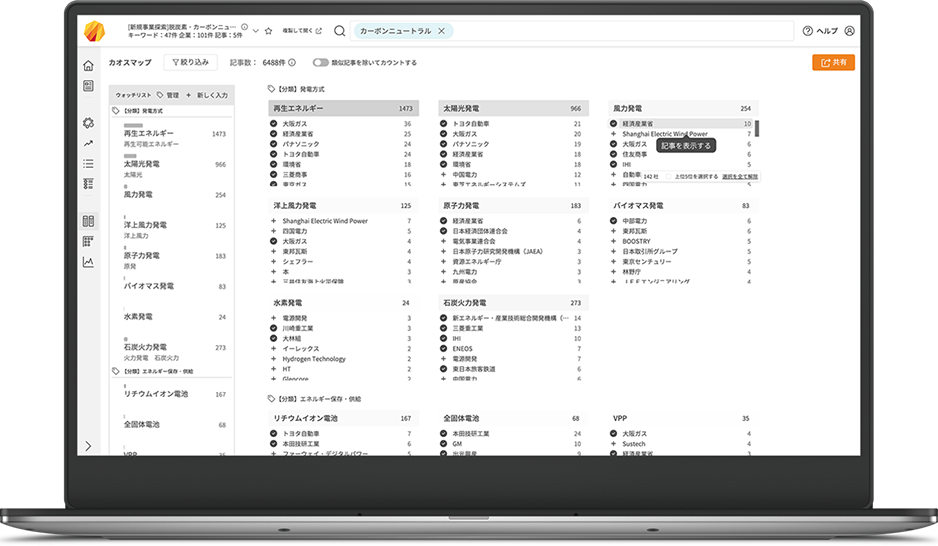This screenshot has width=938, height=546.
Task: Click 東京センチュリー in the バイオマス発電 list
Action: pyautogui.click(x=647, y=261)
